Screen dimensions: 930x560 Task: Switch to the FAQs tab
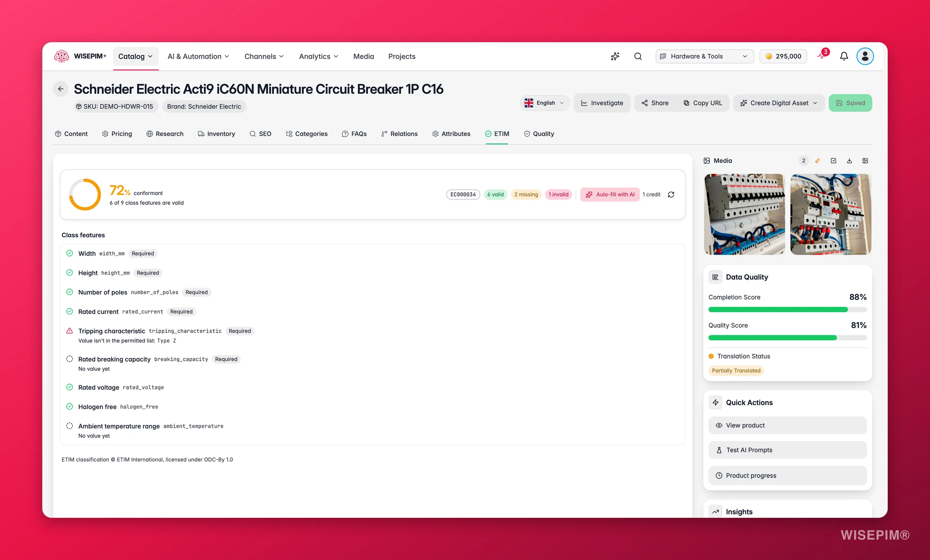coord(354,134)
